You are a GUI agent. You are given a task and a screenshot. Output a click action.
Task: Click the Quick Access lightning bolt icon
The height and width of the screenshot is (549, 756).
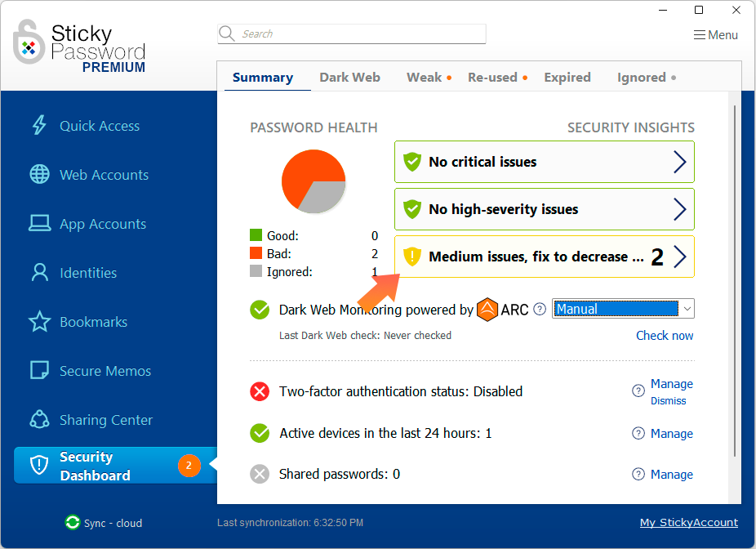[x=39, y=126]
